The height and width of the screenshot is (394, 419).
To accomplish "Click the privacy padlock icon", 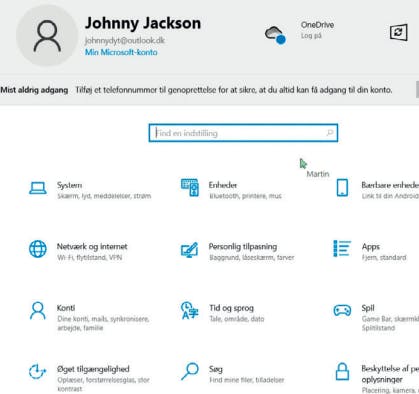I will [x=342, y=372].
